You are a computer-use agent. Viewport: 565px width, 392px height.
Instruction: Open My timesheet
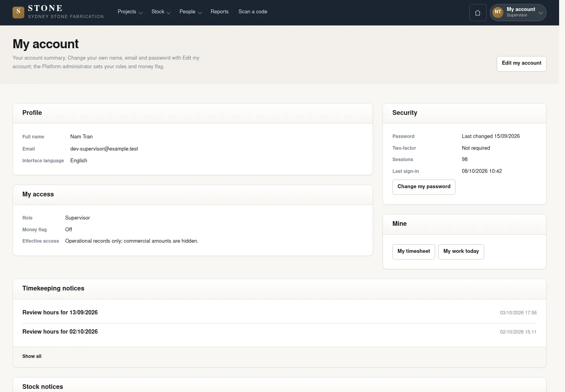pyautogui.click(x=414, y=252)
